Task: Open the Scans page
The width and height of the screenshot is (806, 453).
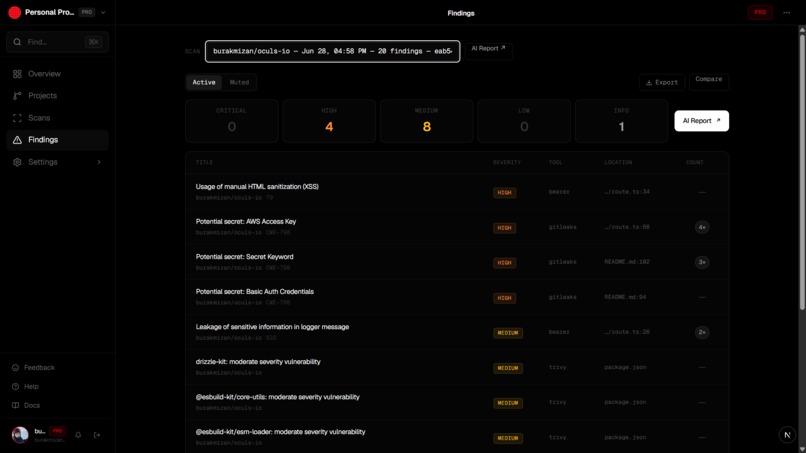Action: tap(57, 118)
